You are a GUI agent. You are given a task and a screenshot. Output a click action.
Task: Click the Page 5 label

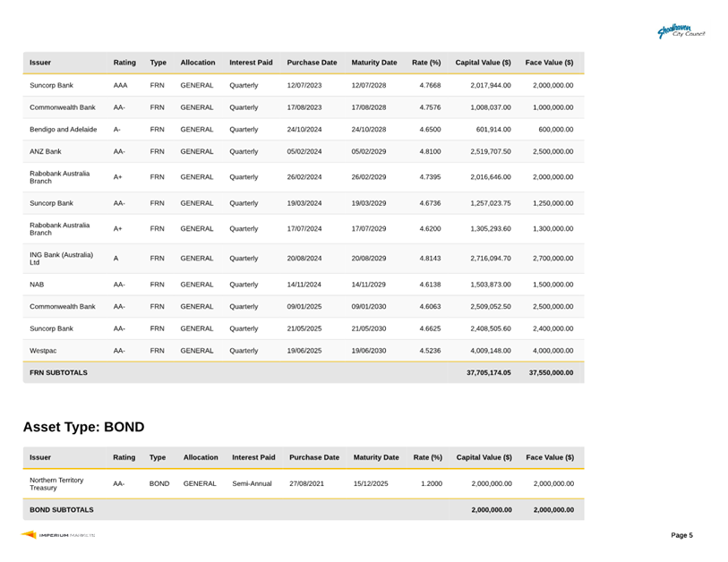[x=681, y=535]
